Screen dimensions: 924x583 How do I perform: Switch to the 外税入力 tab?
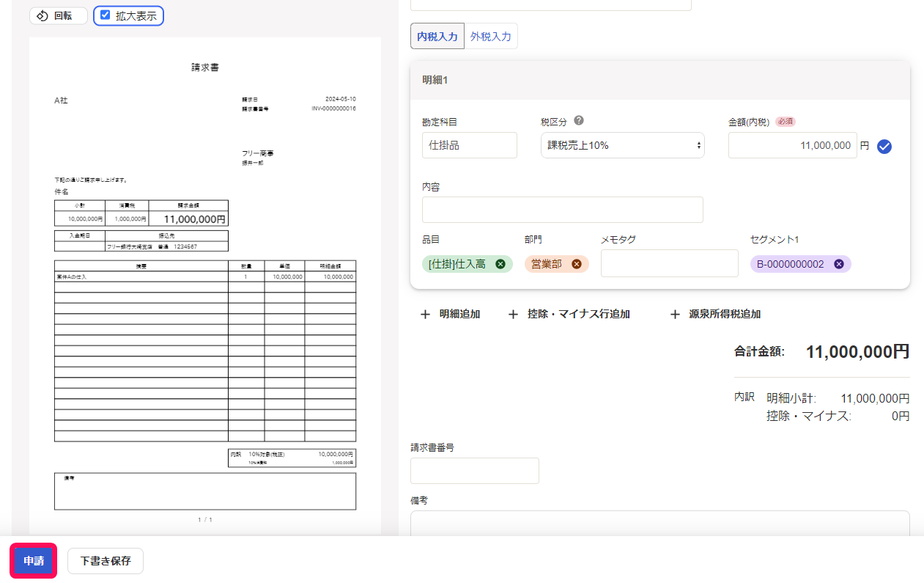pyautogui.click(x=491, y=36)
